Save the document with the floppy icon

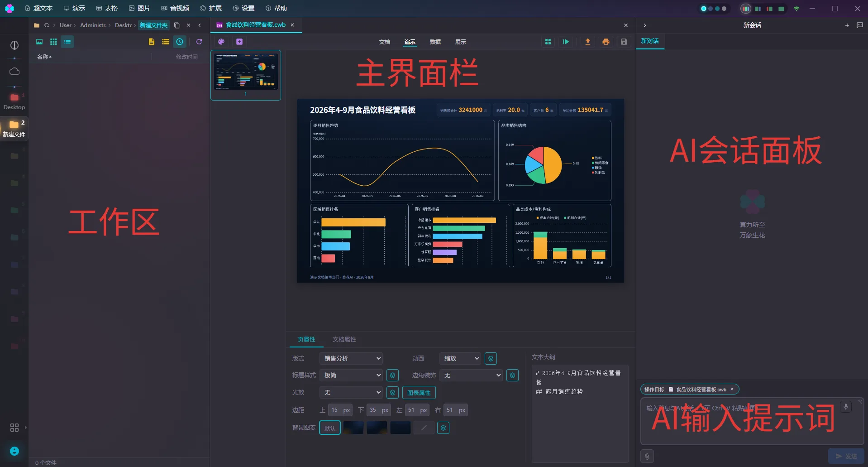point(624,42)
